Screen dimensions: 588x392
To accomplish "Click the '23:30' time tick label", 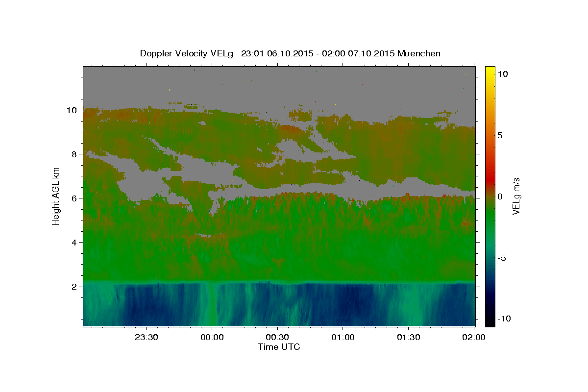I will 147,337.
